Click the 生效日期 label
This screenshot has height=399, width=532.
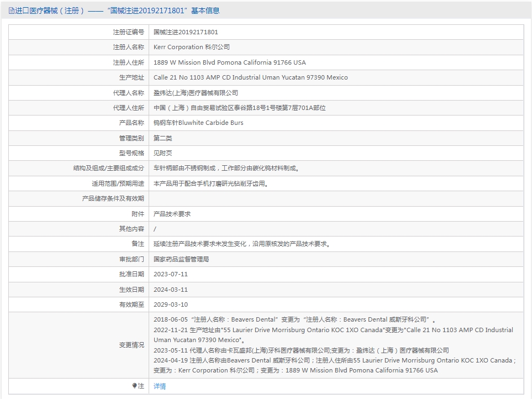point(131,290)
